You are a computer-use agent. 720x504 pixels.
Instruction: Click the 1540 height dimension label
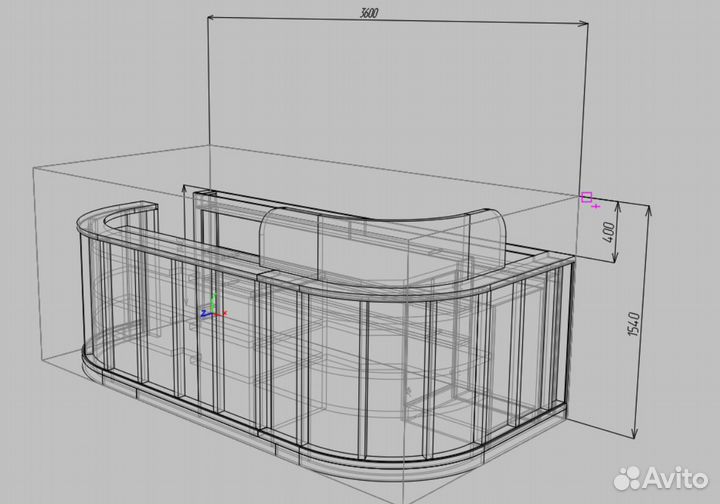click(633, 324)
